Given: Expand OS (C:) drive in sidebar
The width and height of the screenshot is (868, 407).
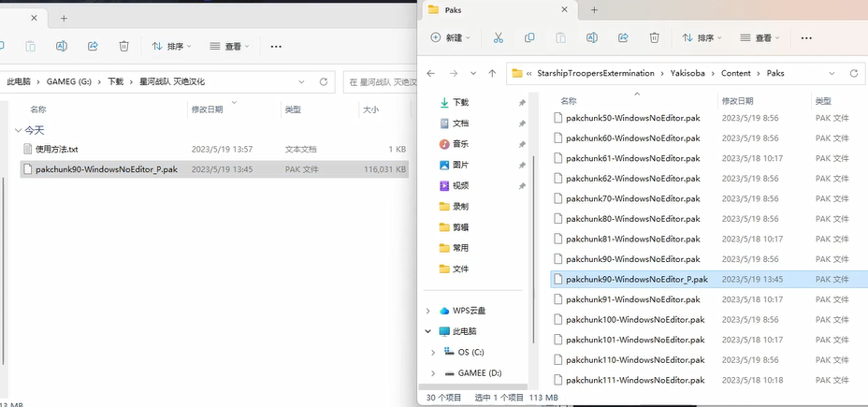Looking at the screenshot, I should coord(433,352).
